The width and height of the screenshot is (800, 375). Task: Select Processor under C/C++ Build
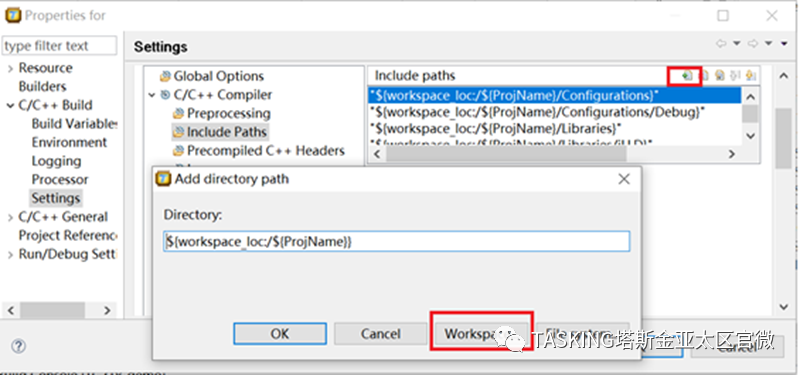click(x=60, y=179)
